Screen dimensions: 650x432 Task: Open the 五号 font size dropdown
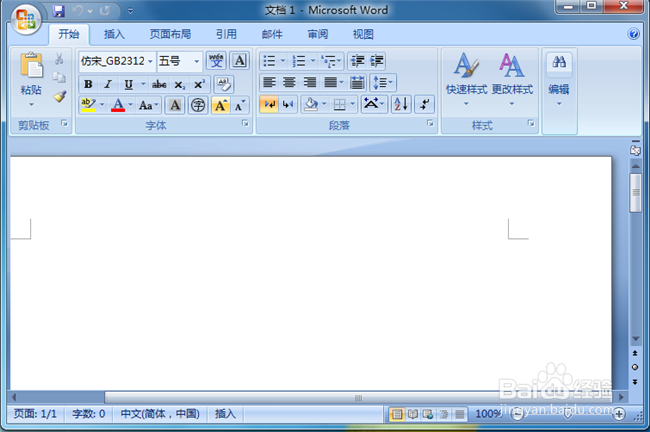coord(197,61)
